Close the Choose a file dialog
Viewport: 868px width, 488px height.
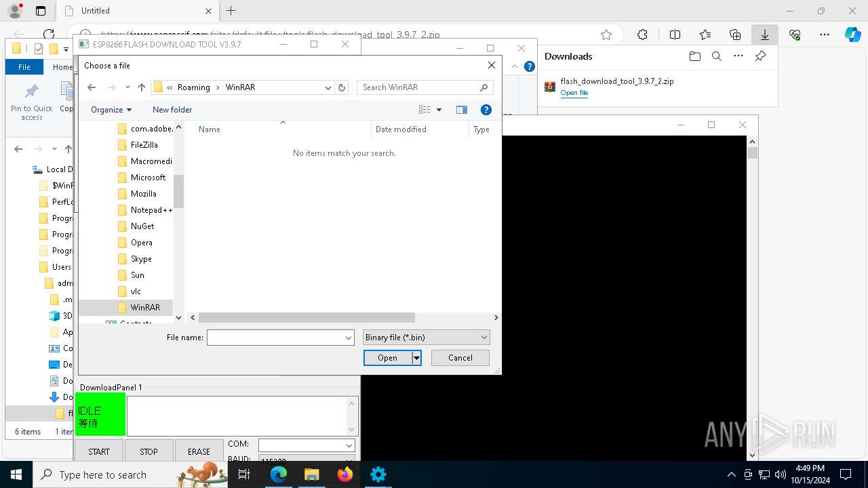coord(492,65)
